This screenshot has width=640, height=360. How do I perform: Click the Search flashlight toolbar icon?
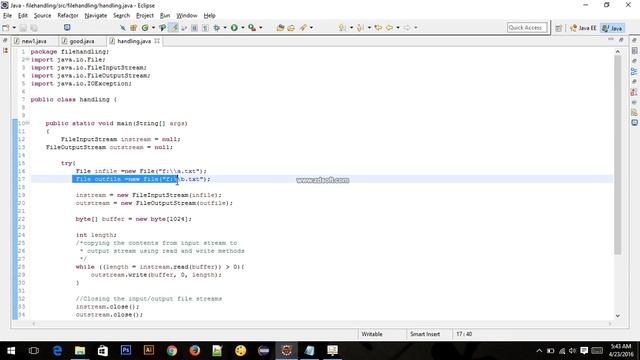(x=303, y=28)
